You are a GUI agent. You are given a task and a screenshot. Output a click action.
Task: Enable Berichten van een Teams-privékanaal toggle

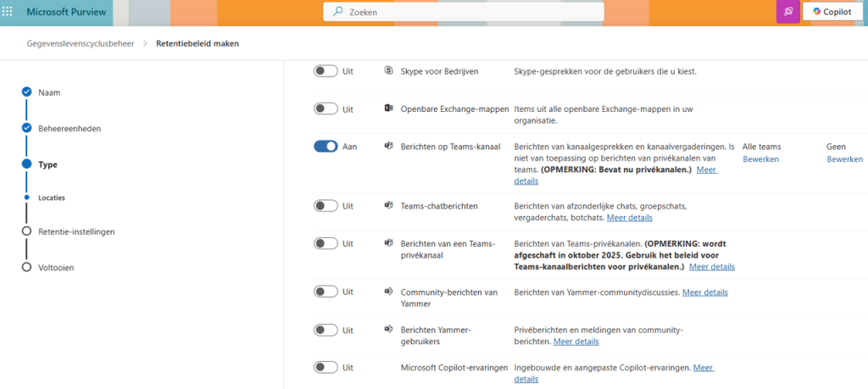tap(325, 243)
